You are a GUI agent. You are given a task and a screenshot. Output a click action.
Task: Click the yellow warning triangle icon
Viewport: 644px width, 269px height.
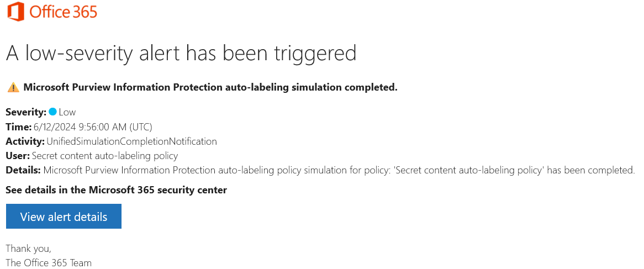tap(13, 87)
